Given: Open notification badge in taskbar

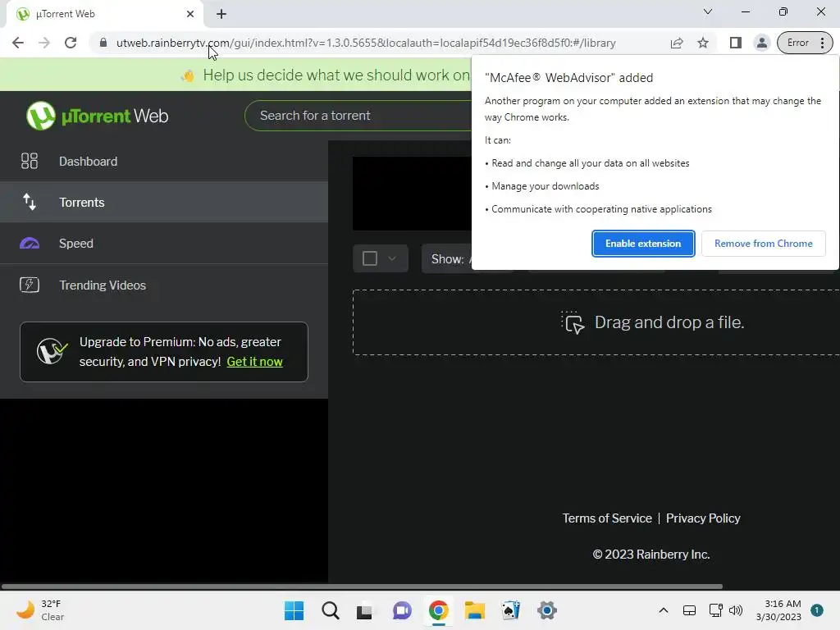Looking at the screenshot, I should (x=817, y=610).
